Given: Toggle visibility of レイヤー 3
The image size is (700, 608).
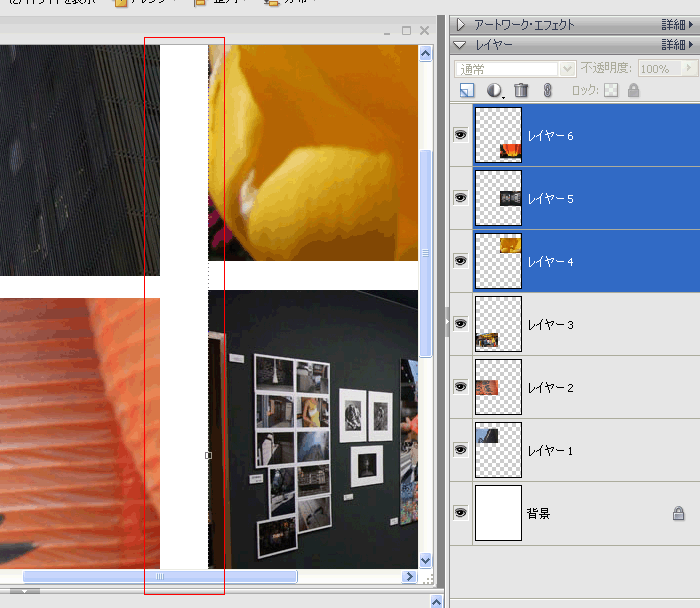Looking at the screenshot, I should click(x=461, y=324).
